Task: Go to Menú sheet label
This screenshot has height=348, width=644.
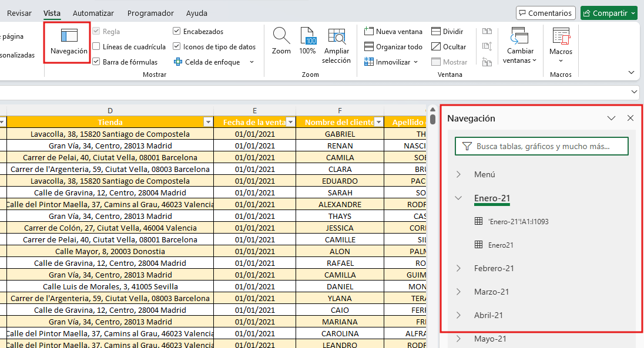Action: pyautogui.click(x=484, y=174)
